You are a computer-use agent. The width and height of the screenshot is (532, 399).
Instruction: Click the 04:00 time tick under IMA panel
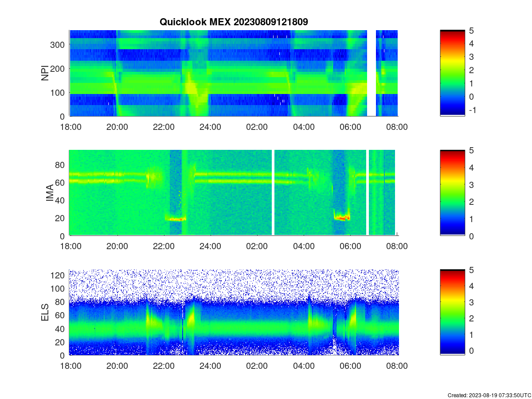[304, 246]
